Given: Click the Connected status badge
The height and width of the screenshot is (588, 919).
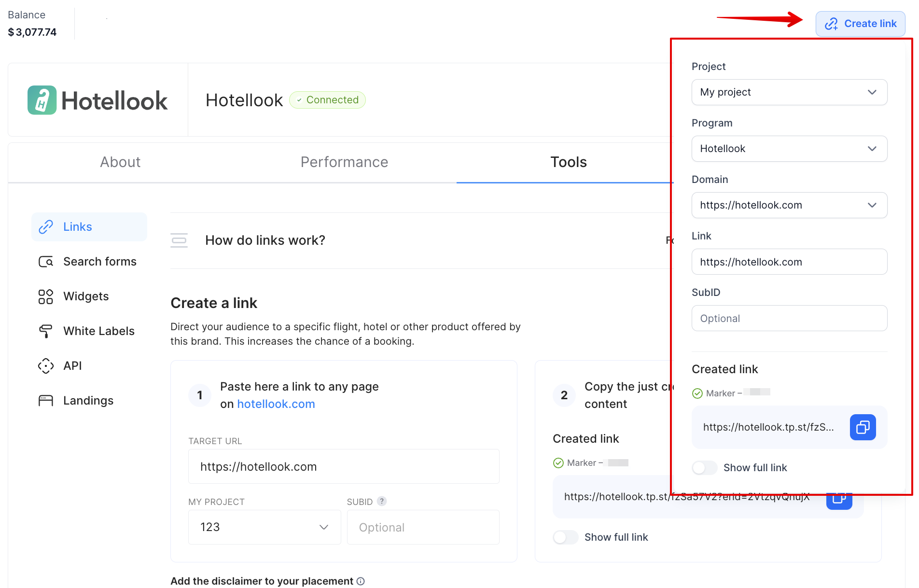Looking at the screenshot, I should (x=328, y=100).
